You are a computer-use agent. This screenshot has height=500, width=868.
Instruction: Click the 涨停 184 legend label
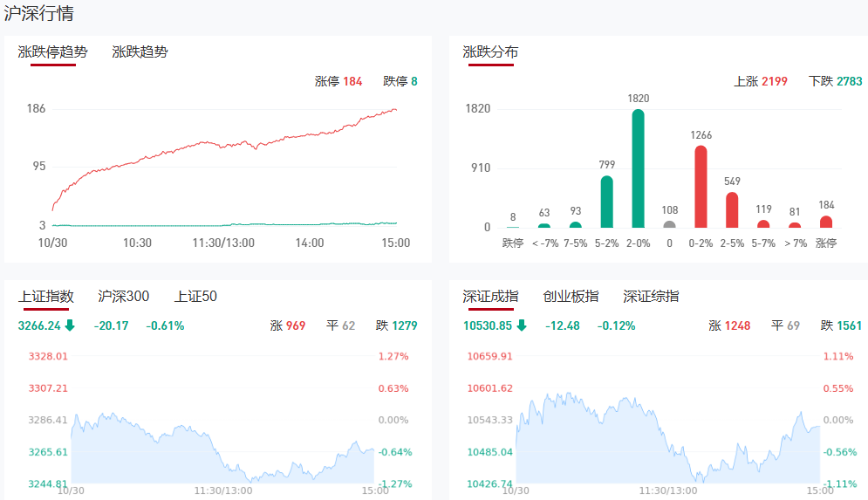point(338,81)
